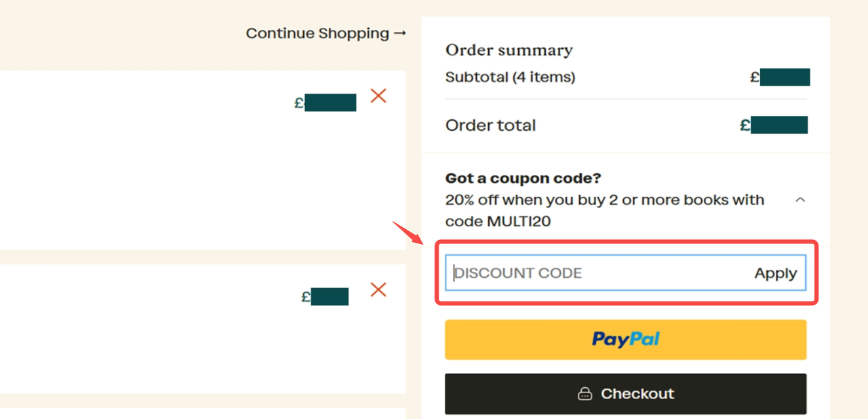The image size is (868, 419).
Task: Click the 20% off promotion text
Action: tap(604, 199)
